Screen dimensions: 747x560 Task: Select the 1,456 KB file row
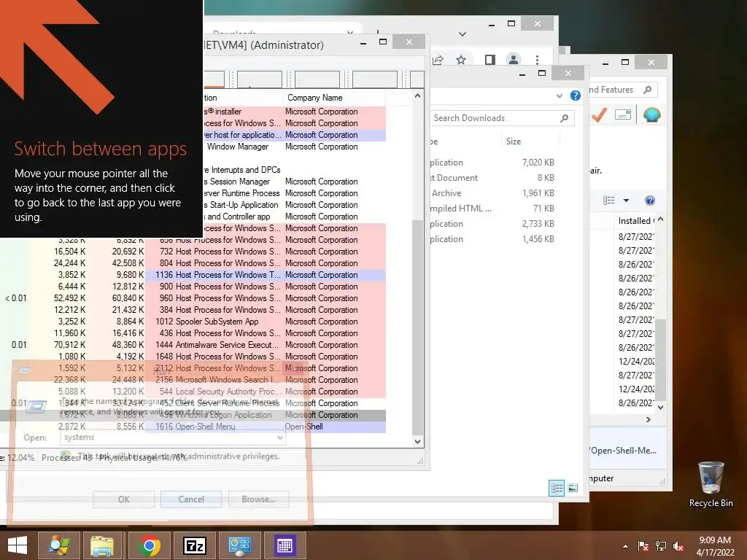click(492, 239)
